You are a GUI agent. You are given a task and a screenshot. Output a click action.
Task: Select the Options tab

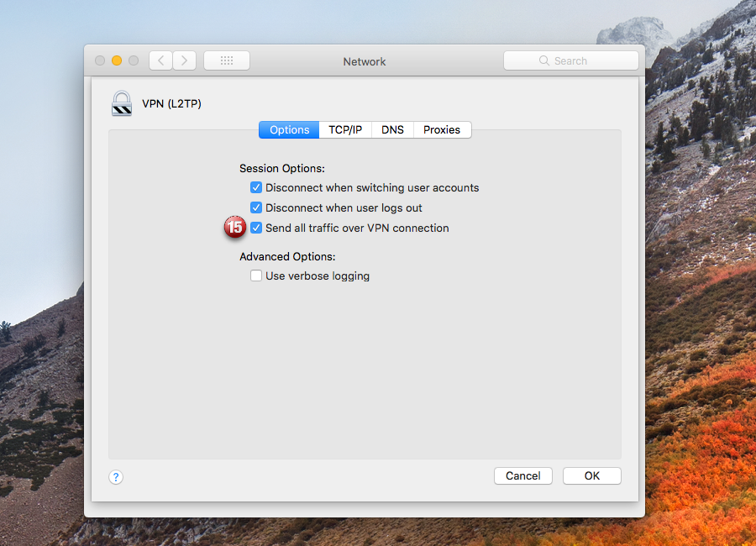(289, 129)
